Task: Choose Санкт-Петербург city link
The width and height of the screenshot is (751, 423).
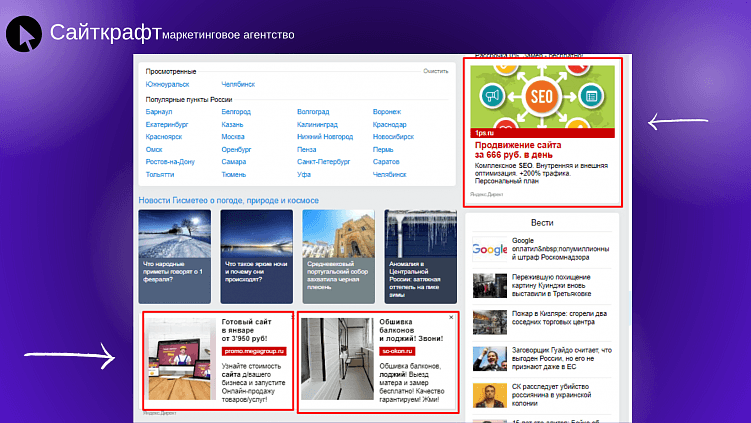Action: point(323,162)
